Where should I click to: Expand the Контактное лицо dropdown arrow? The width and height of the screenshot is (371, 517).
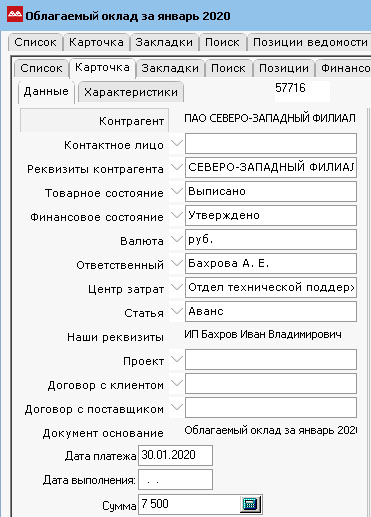coord(177,144)
